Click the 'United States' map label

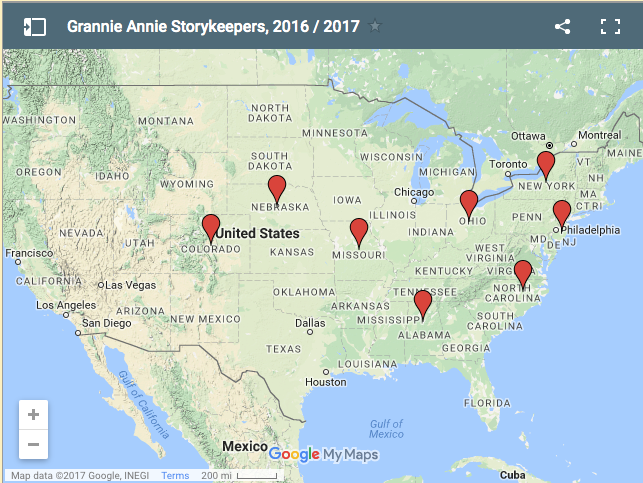(x=258, y=233)
